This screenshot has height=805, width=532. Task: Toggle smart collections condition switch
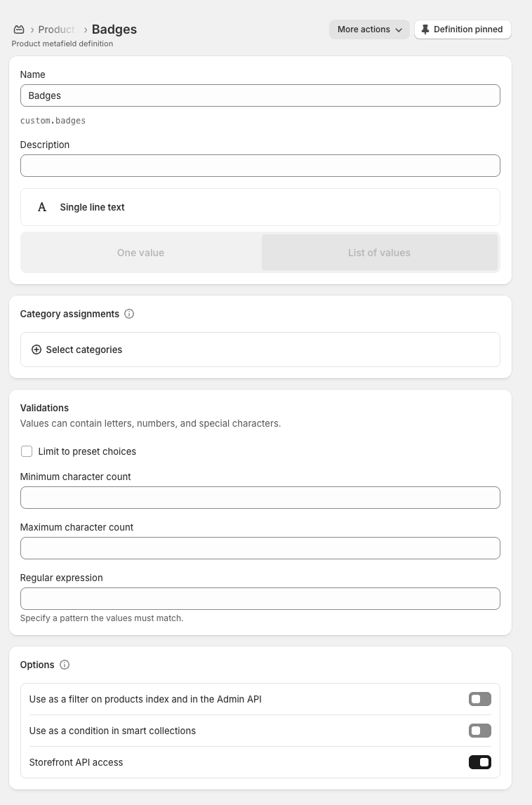479,731
